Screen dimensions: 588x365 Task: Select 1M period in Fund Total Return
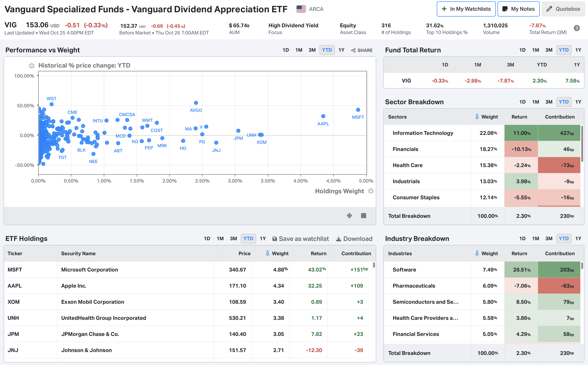tap(535, 50)
